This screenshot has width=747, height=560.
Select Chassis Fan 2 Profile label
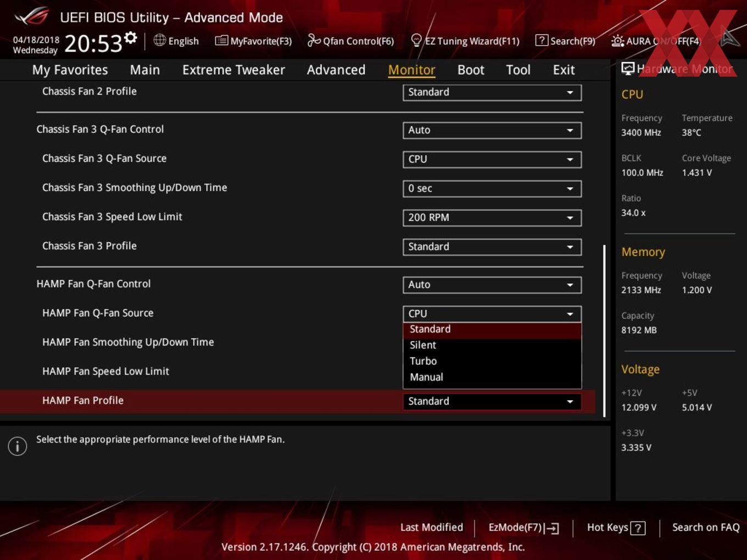90,92
